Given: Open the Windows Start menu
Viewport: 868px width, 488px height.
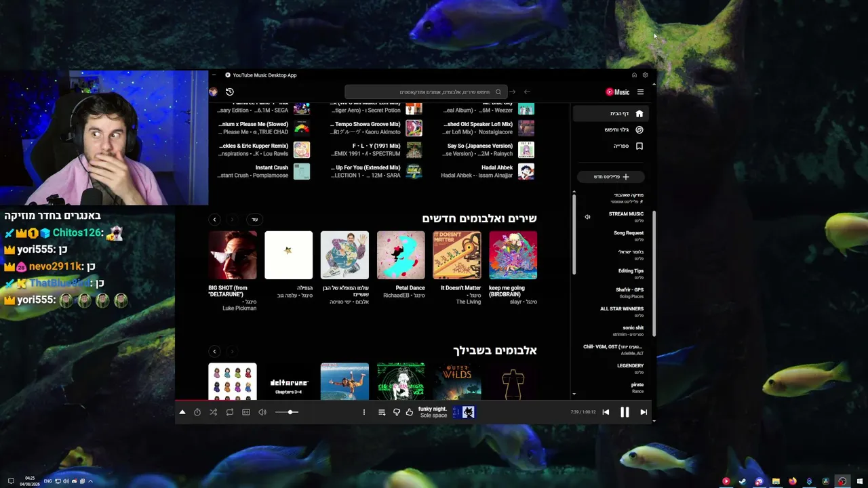Looking at the screenshot, I should [x=859, y=481].
